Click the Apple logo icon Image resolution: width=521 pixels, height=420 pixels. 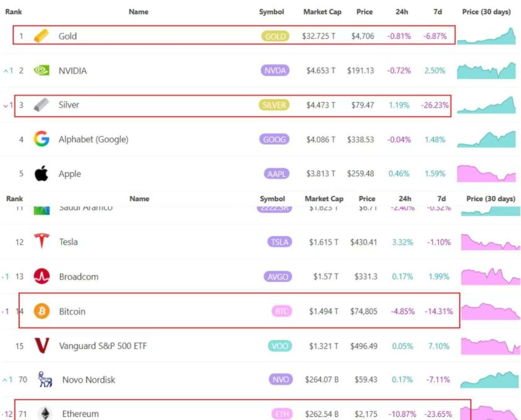tap(41, 173)
